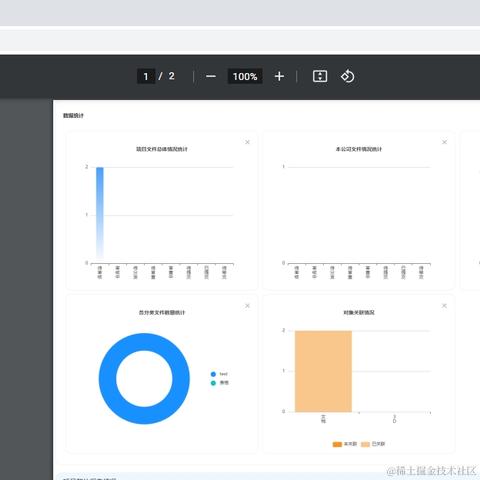
Task: Click the fit to page icon
Action: (x=320, y=76)
